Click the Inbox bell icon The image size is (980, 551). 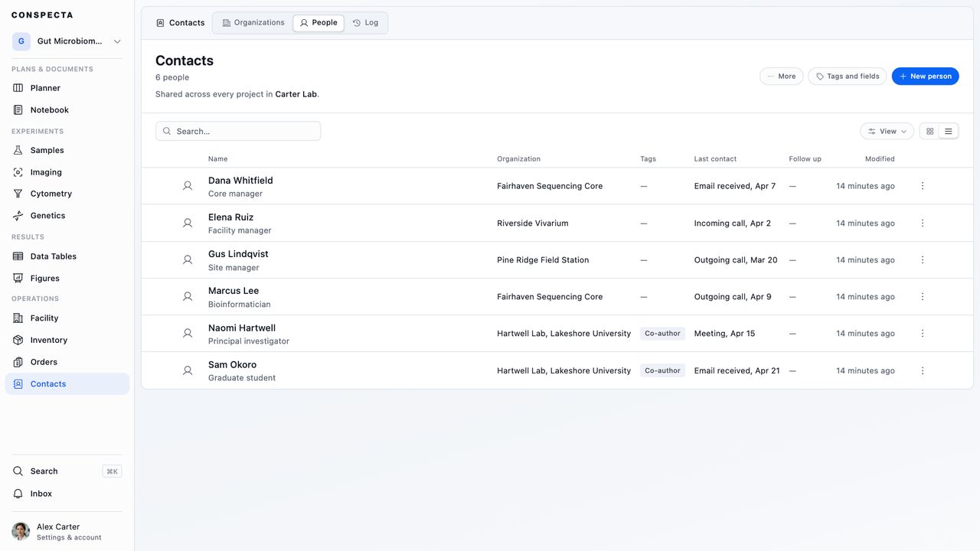click(x=18, y=494)
